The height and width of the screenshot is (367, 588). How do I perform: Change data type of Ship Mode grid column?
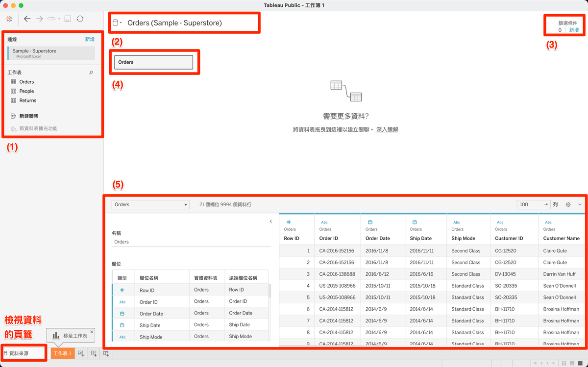tap(457, 222)
